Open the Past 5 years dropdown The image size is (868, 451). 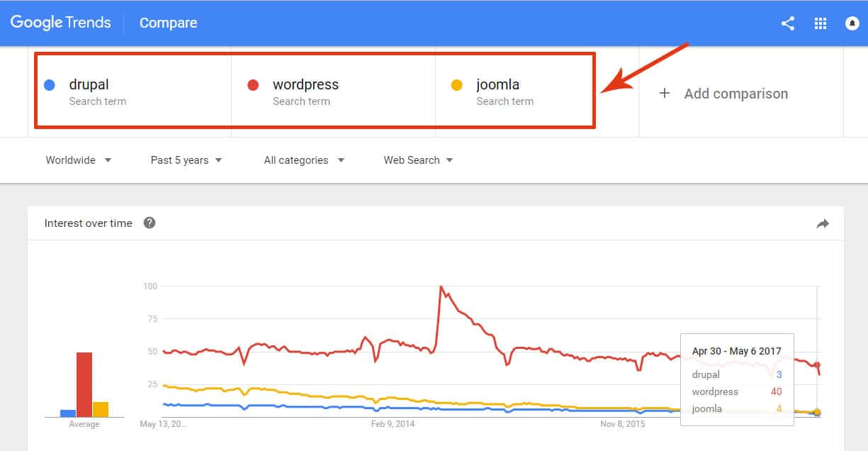click(x=186, y=160)
